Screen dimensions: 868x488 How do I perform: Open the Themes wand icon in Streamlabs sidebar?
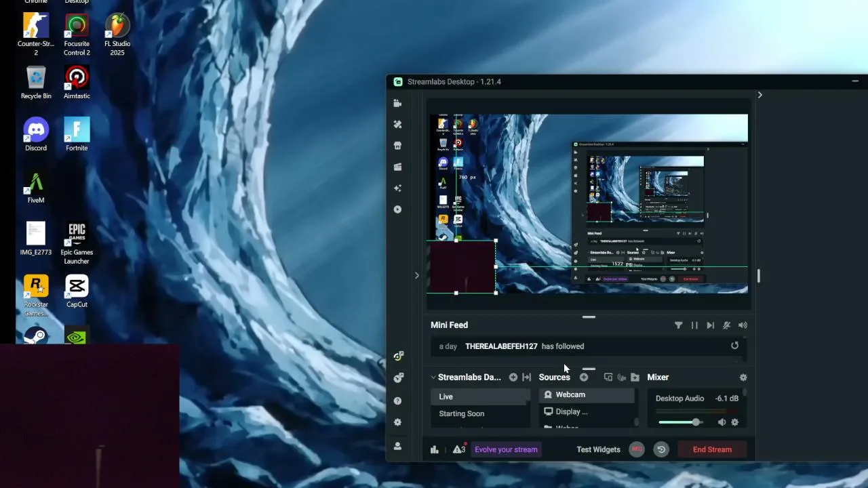click(x=397, y=125)
